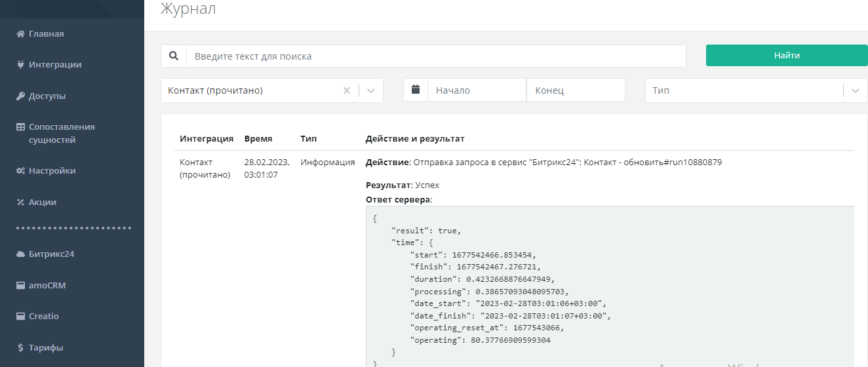
Task: Click the plug icon beside Интеграции
Action: point(20,65)
